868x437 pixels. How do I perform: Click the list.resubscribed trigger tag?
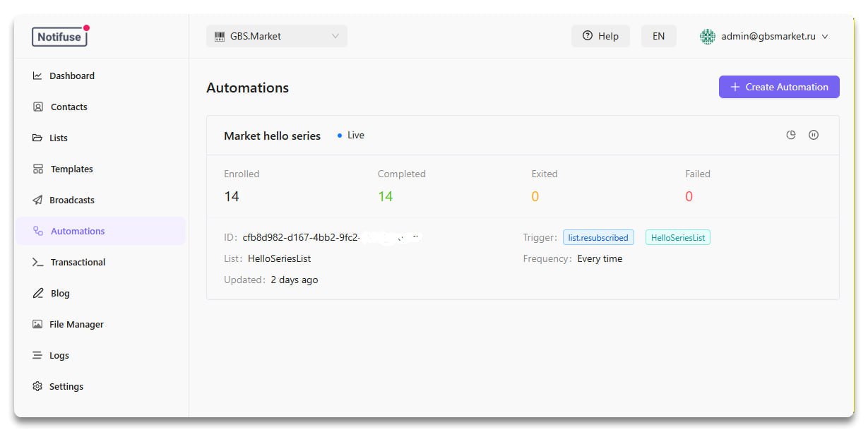(598, 238)
